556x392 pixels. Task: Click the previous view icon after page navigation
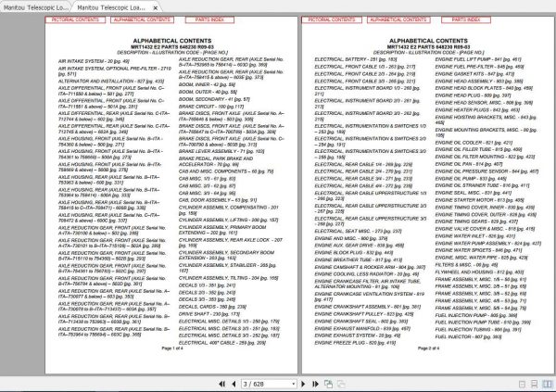click(328, 384)
